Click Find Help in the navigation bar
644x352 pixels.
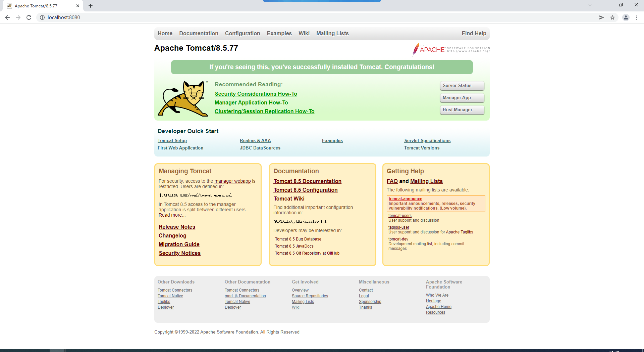pyautogui.click(x=474, y=33)
